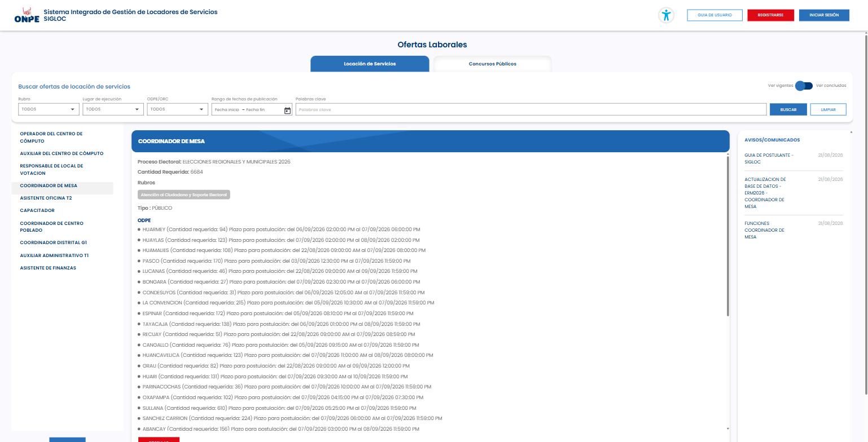Select Coordinador Distrital G1 offer
The width and height of the screenshot is (868, 442).
(53, 243)
